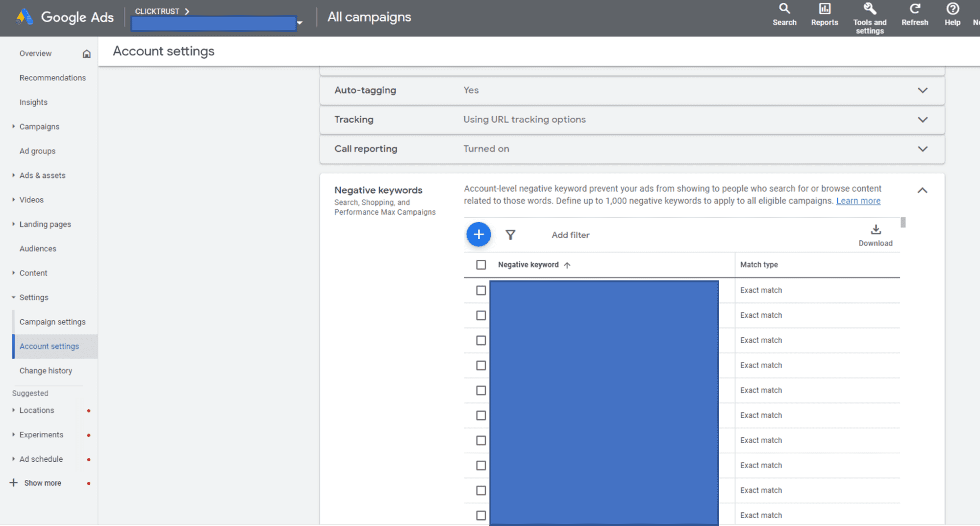This screenshot has height=526, width=980.
Task: Check the seventh negative keyword row checkbox
Action: [x=481, y=440]
